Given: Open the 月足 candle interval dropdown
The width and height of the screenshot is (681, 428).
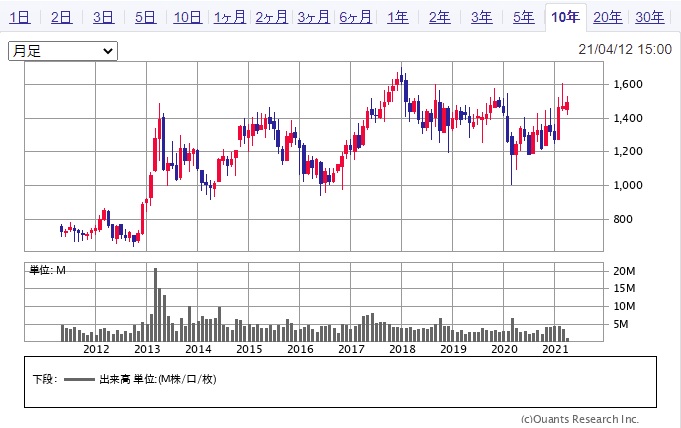Looking at the screenshot, I should [x=63, y=51].
